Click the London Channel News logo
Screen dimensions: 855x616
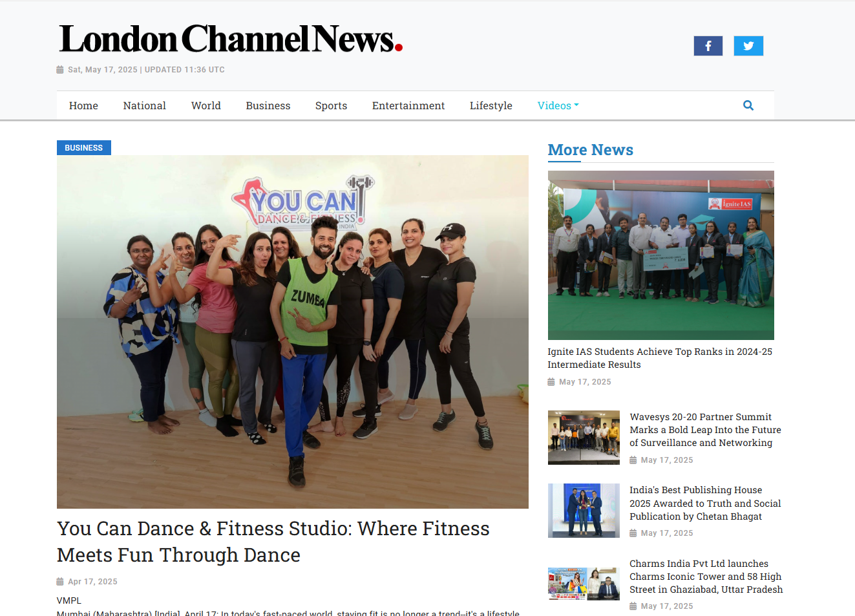[x=231, y=39]
